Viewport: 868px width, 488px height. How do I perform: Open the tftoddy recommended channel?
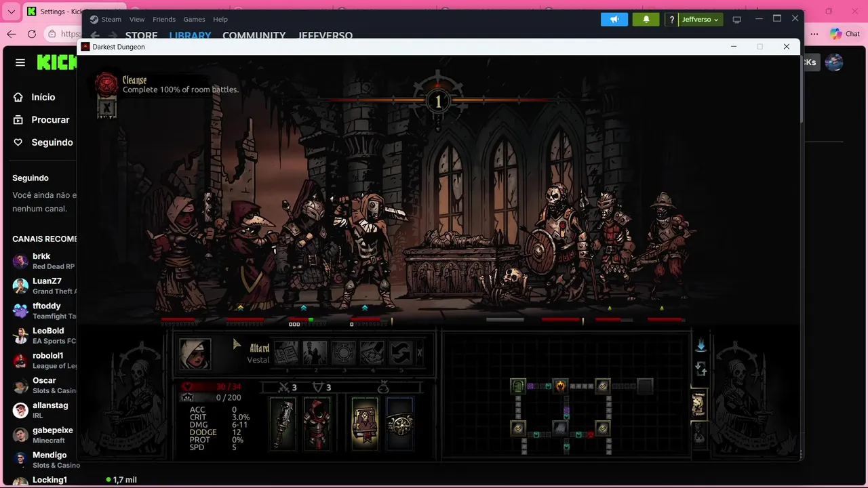(42, 310)
